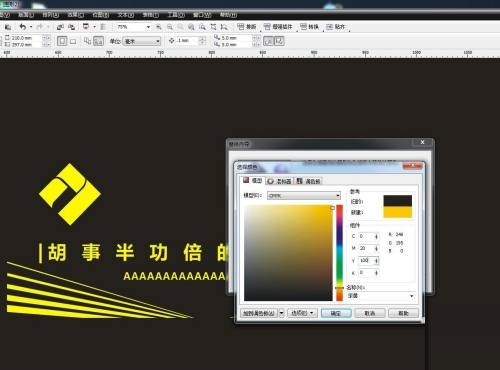This screenshot has width=500, height=370.
Task: Click the 加到调色板 button
Action: point(259,313)
